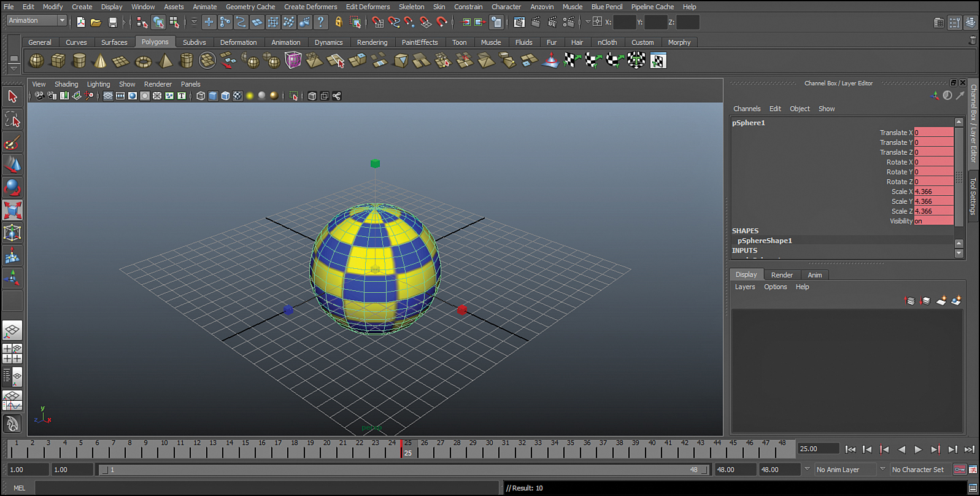This screenshot has height=496, width=980.
Task: Click the play forwards button
Action: (918, 449)
